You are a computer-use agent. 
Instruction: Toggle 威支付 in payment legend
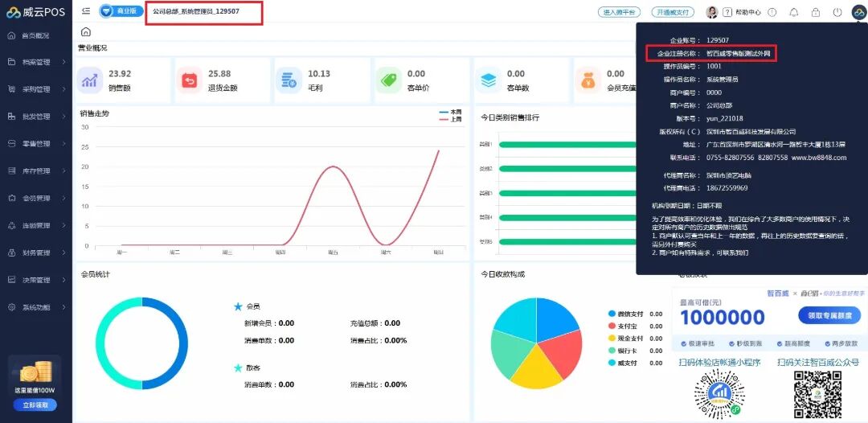(622, 363)
